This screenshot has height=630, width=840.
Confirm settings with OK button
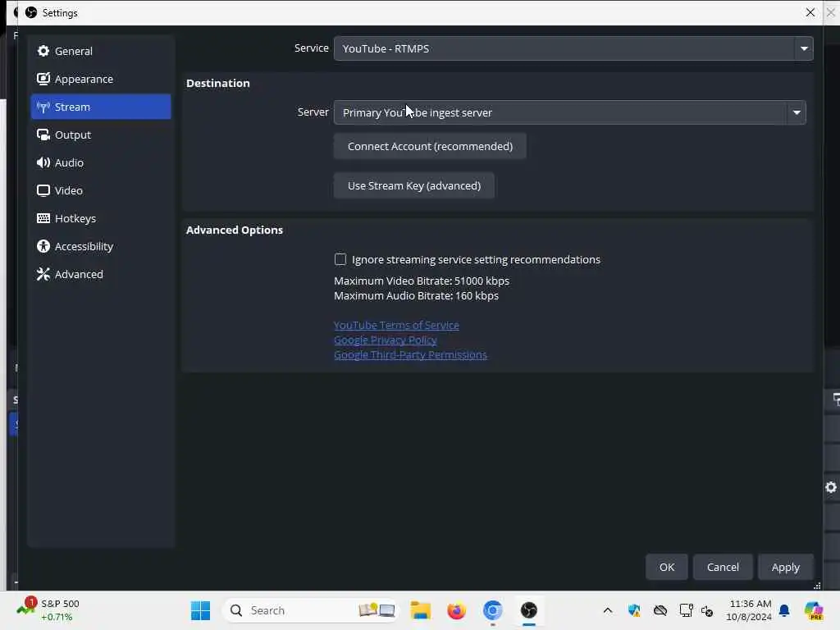[x=666, y=567]
